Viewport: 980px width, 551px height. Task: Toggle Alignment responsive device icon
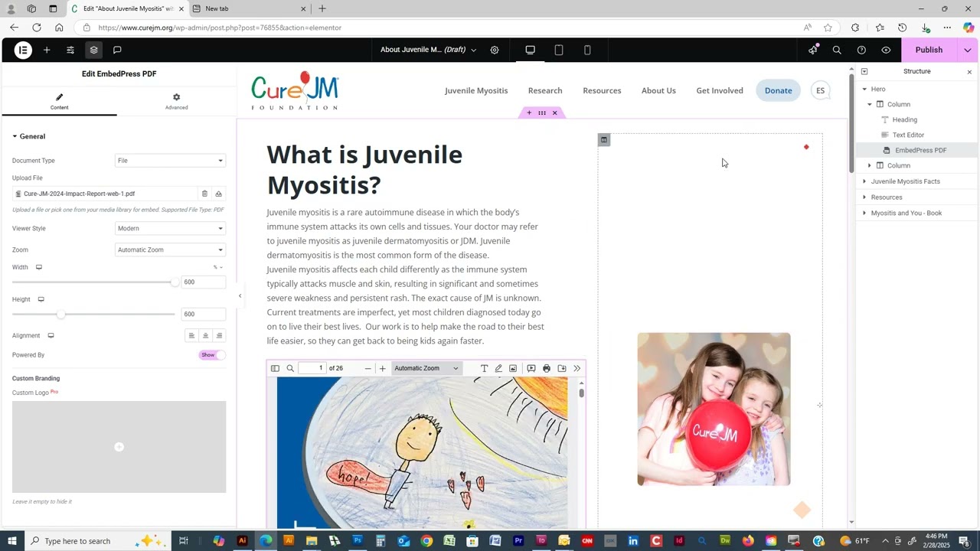tap(51, 335)
